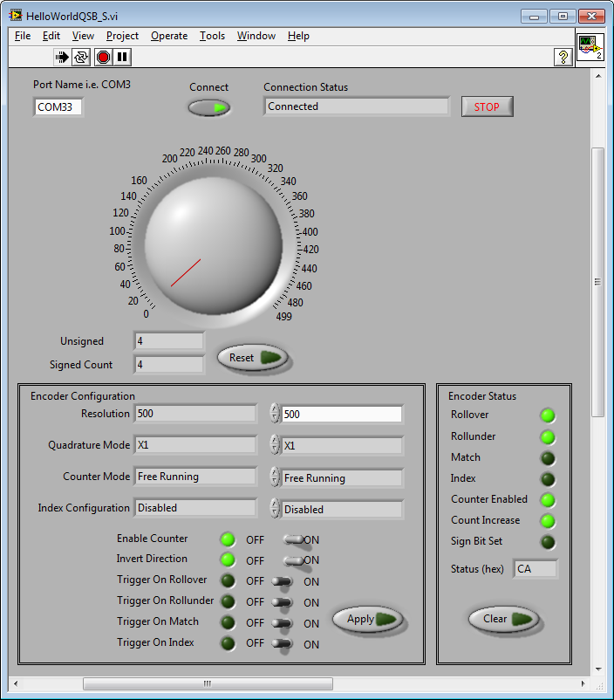Image resolution: width=614 pixels, height=700 pixels.
Task: Toggle the Trigger On Index switch
Action: [283, 643]
